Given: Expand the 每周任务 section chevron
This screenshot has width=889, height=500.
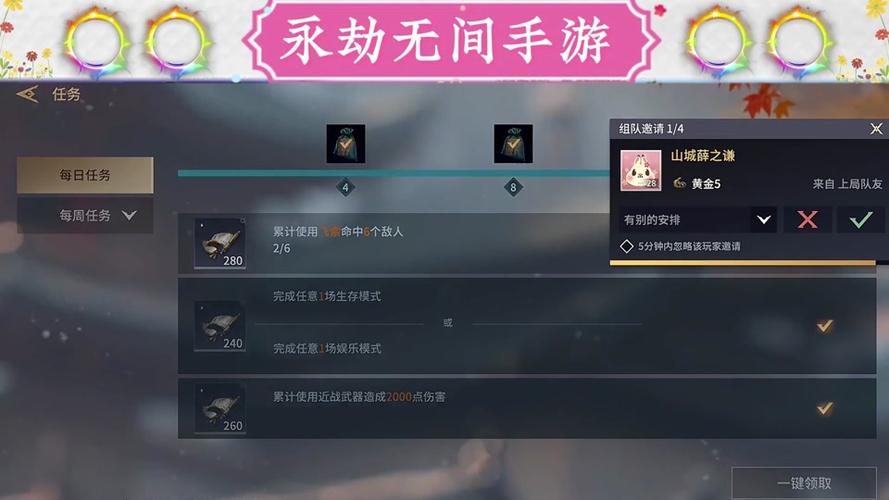Looking at the screenshot, I should 129,215.
